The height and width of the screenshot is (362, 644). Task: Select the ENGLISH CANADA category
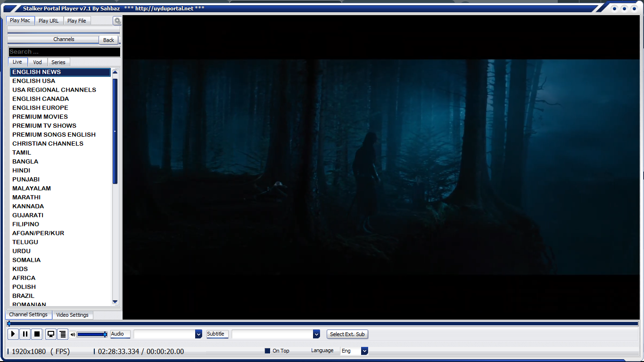(x=60, y=99)
